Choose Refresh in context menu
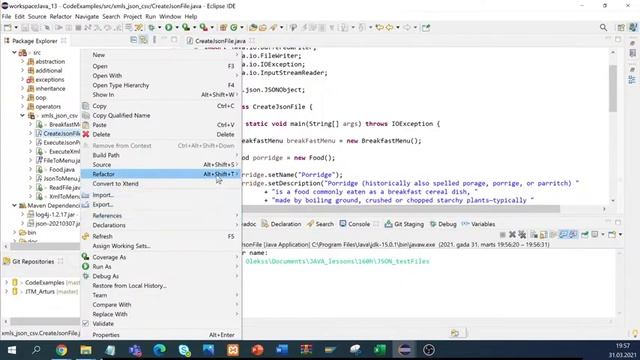This screenshot has height=360, width=640. [160, 236]
